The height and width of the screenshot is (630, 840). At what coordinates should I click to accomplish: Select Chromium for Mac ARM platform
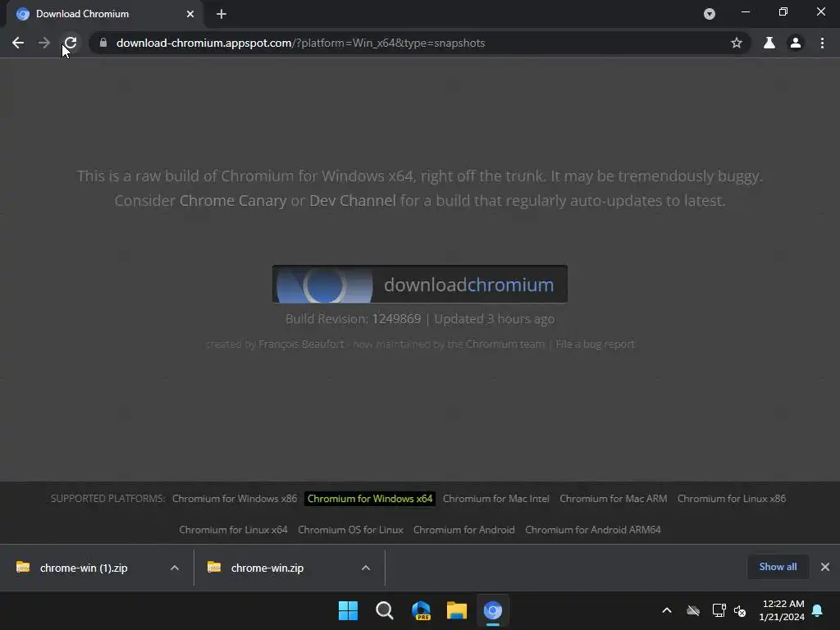pos(614,498)
